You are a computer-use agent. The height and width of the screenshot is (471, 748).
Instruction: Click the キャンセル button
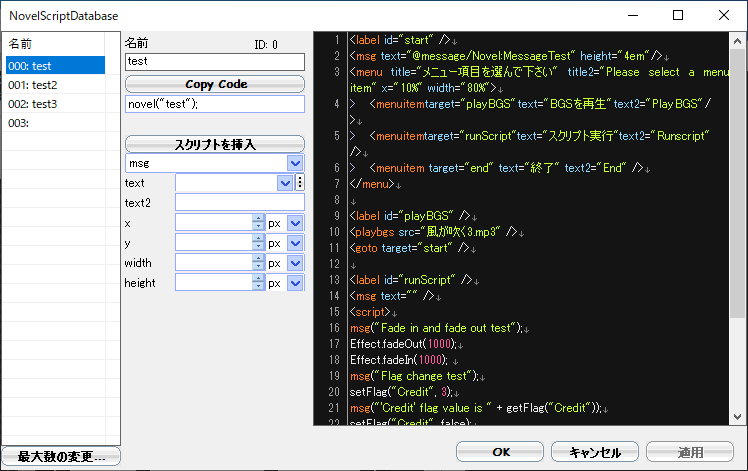595,452
